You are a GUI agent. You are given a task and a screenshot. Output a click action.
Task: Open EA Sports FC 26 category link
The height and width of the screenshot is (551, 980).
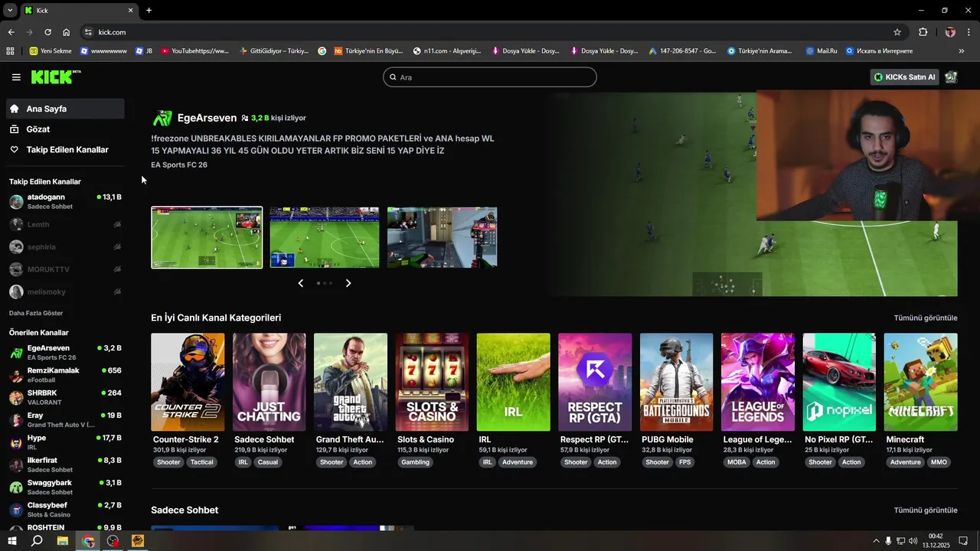(179, 165)
